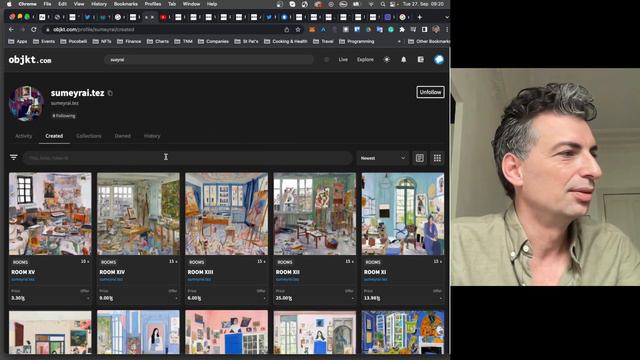The image size is (640, 360).
Task: Switch to the History profile tab
Action: (x=152, y=136)
